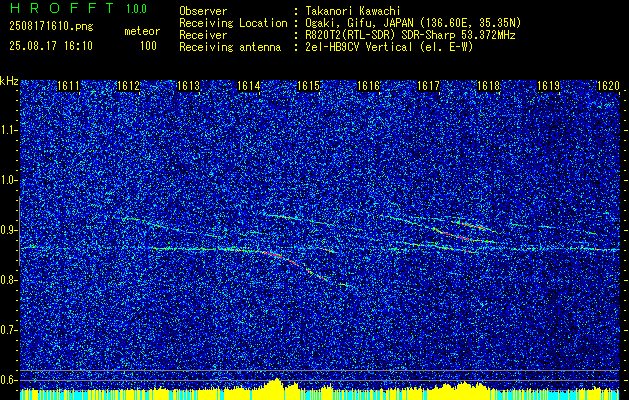Click the kHz axis unit label

click(x=9, y=81)
